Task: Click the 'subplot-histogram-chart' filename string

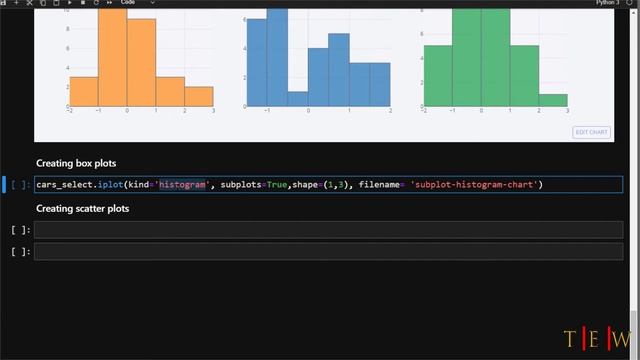Action: click(474, 184)
